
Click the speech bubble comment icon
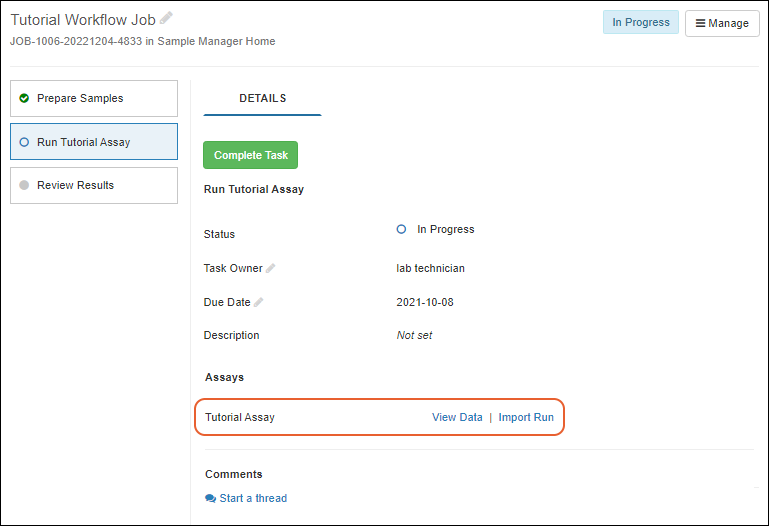coord(210,498)
